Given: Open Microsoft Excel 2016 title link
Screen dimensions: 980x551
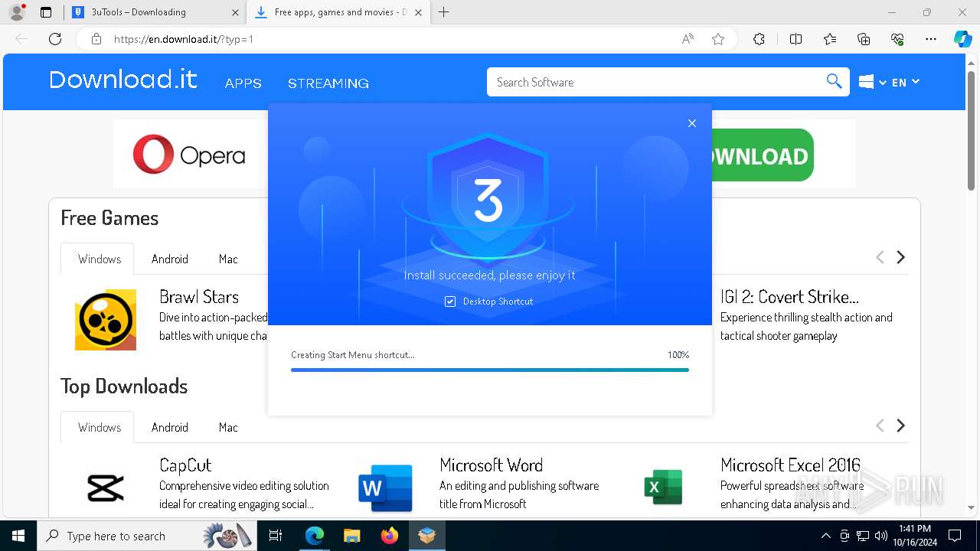Looking at the screenshot, I should [790, 465].
